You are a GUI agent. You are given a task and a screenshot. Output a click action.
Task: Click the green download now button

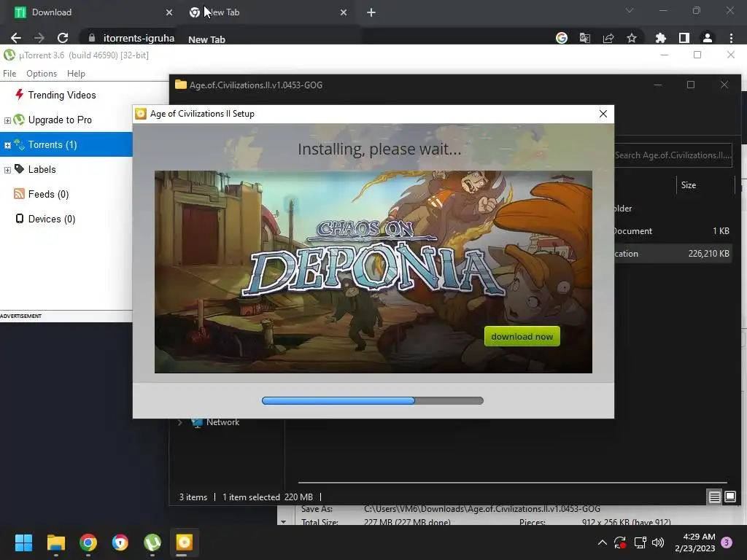pos(522,336)
